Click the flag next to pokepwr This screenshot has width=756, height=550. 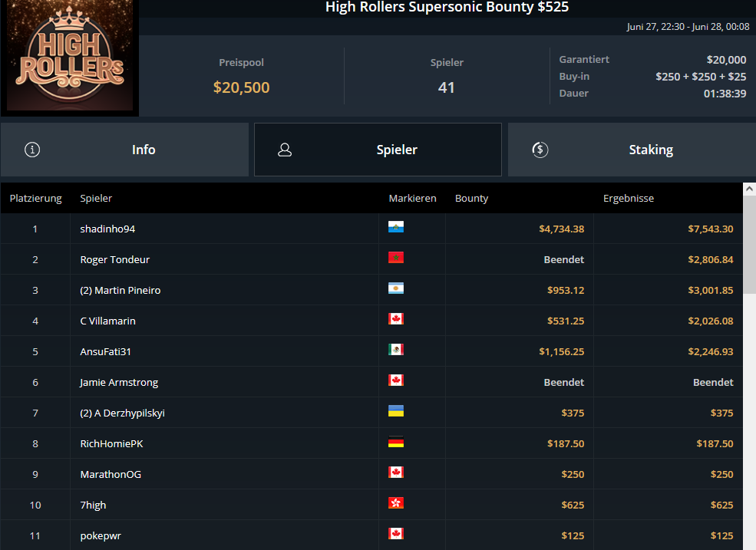[x=396, y=534]
